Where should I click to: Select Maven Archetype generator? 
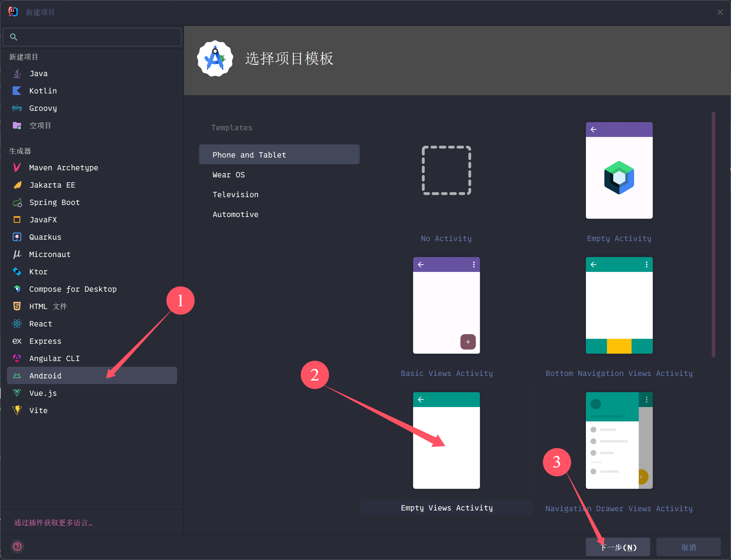pos(63,168)
